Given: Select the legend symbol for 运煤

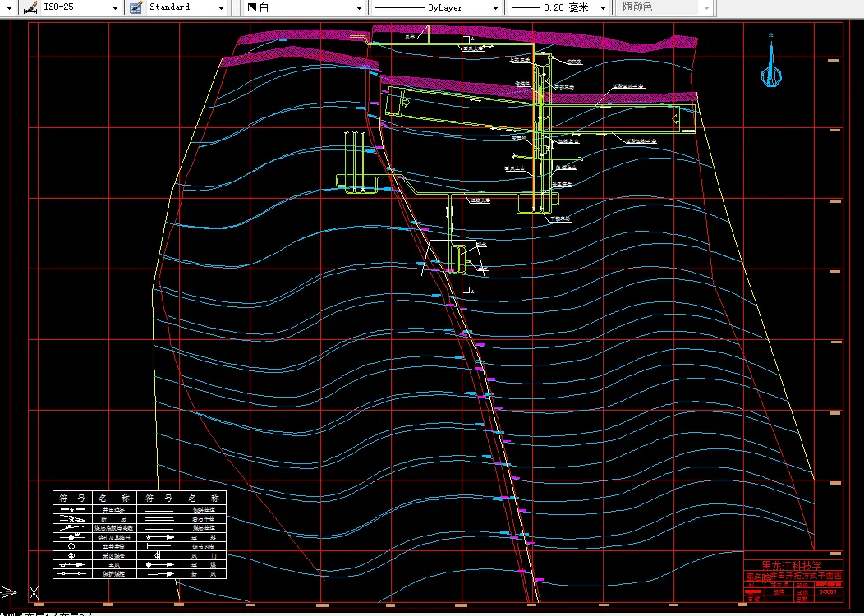Looking at the screenshot, I should pyautogui.click(x=159, y=565).
